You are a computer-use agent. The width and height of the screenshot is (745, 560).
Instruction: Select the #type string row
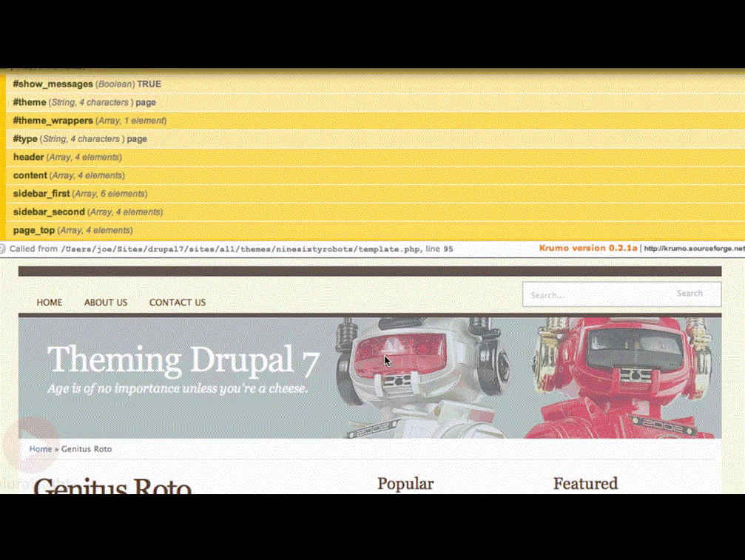pos(375,138)
